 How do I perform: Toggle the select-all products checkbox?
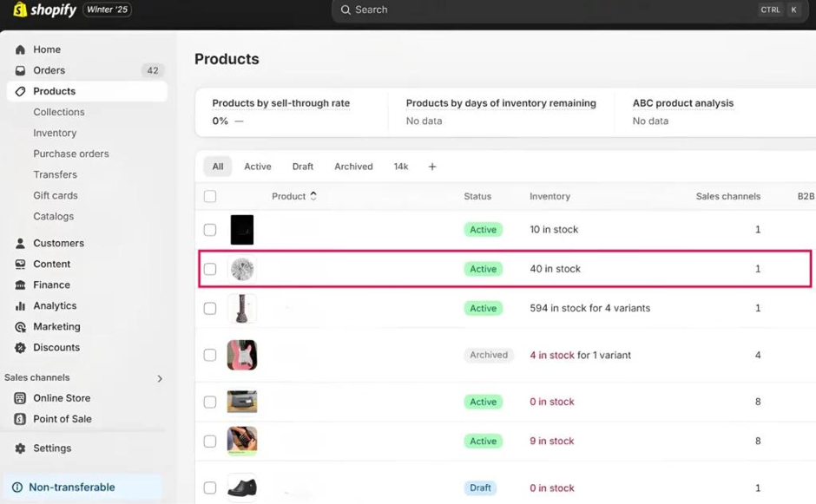click(x=210, y=196)
